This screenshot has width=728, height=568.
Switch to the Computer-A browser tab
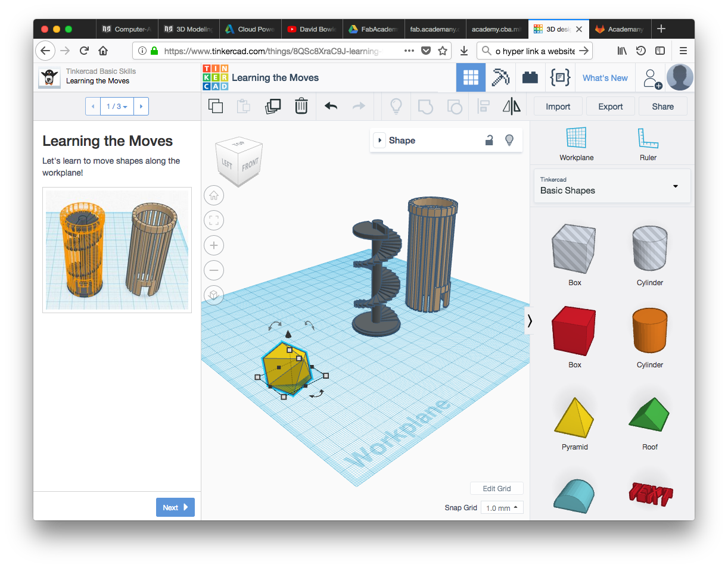(127, 29)
